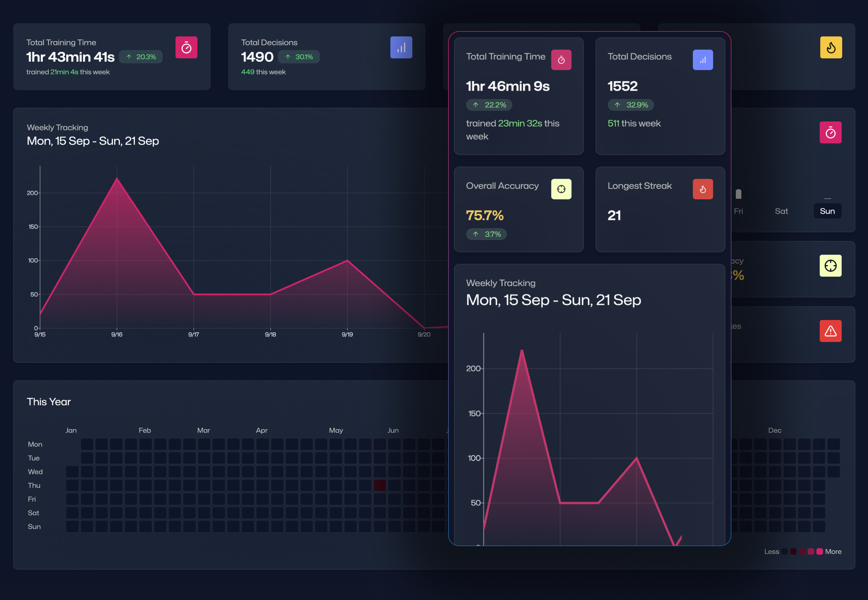868x600 pixels.
Task: Click the red warning triangle icon on right
Action: click(x=831, y=331)
